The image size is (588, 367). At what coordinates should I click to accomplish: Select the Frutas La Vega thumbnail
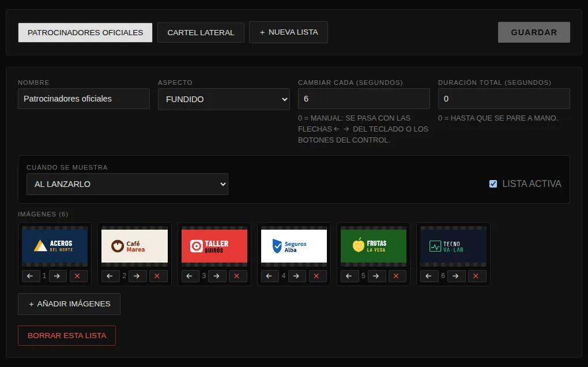point(374,246)
